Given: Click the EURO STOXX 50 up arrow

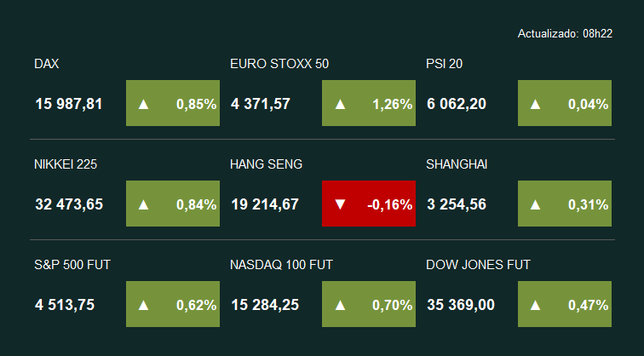Looking at the screenshot, I should tap(340, 104).
